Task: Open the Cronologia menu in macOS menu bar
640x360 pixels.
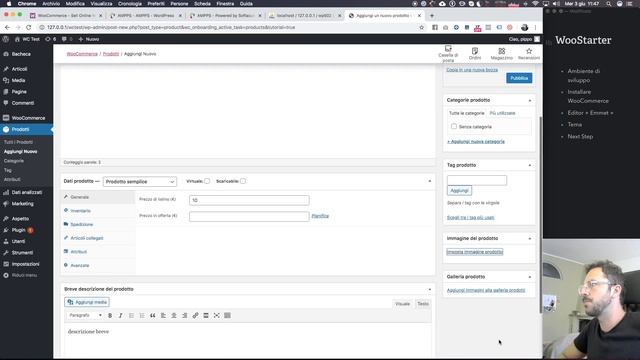Action: coord(130,4)
